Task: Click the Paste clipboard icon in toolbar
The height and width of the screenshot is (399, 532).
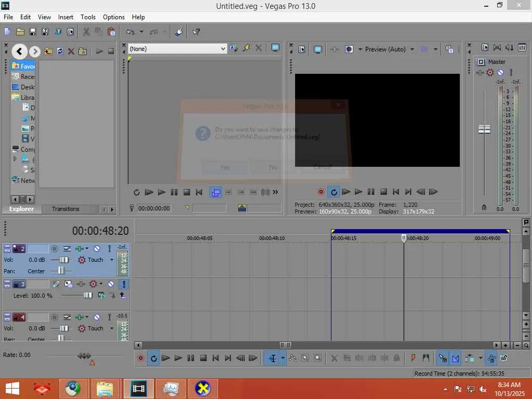Action: [x=111, y=32]
